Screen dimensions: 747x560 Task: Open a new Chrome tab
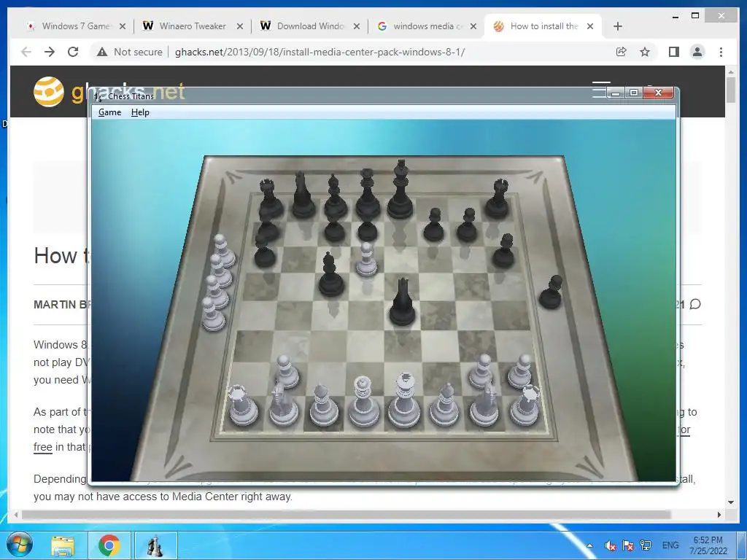coord(617,26)
